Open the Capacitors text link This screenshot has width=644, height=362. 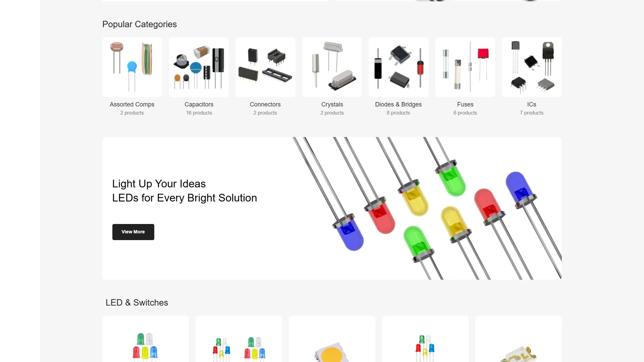199,104
